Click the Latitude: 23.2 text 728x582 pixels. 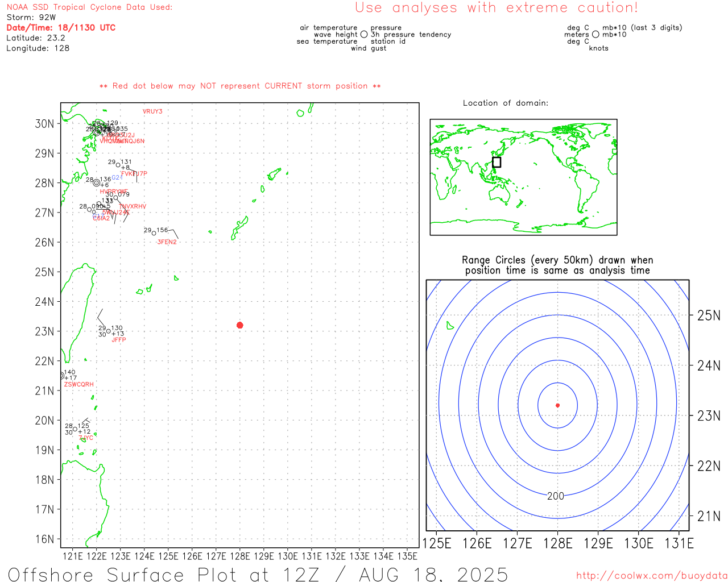click(x=36, y=38)
